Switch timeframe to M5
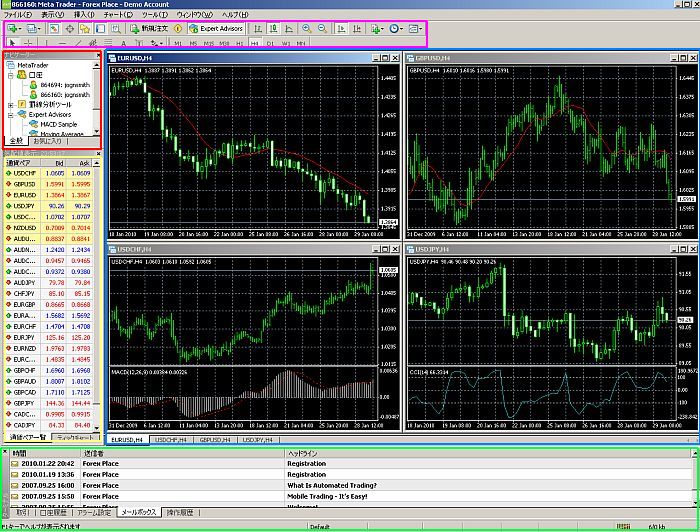 click(x=193, y=43)
